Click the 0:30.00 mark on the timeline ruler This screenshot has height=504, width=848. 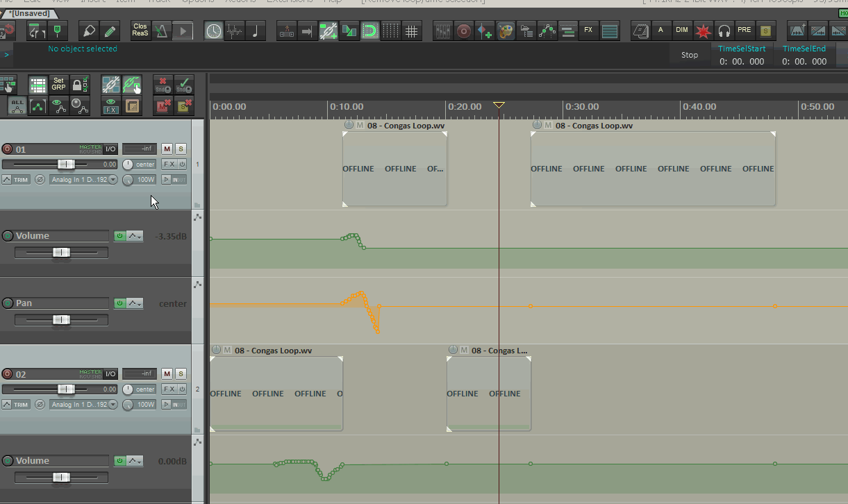[581, 107]
